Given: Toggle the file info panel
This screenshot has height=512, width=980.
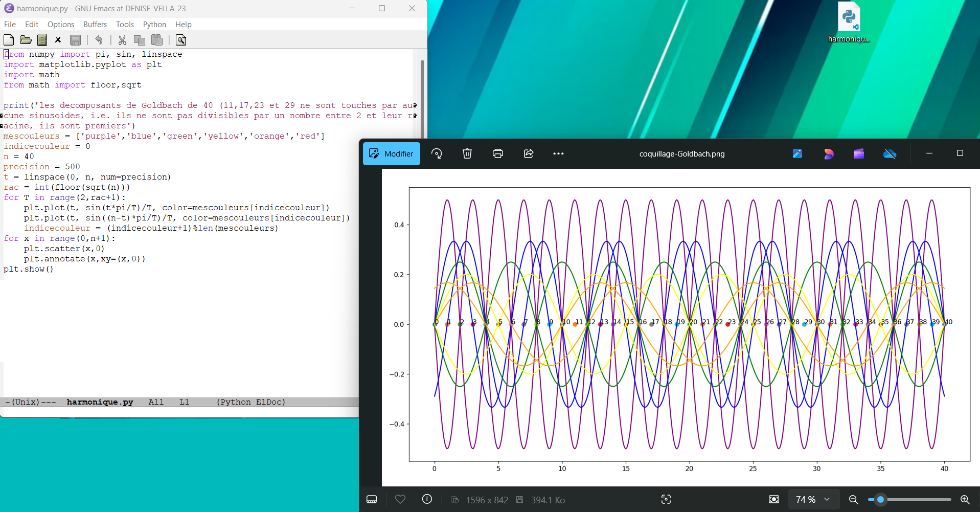Looking at the screenshot, I should click(x=427, y=499).
